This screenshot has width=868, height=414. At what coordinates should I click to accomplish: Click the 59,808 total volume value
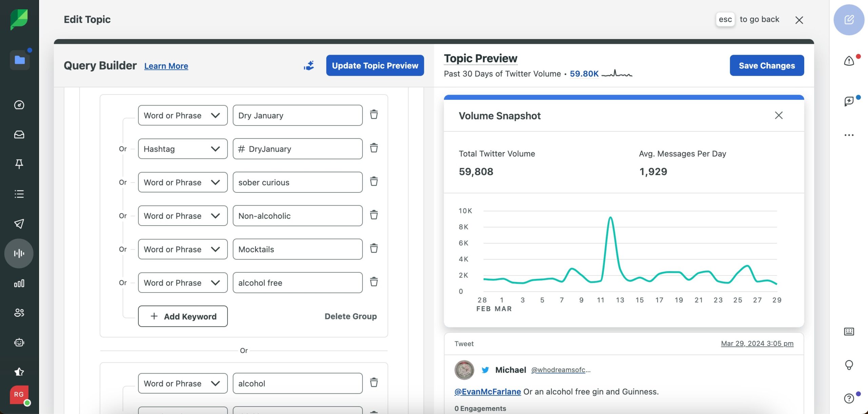click(x=476, y=172)
